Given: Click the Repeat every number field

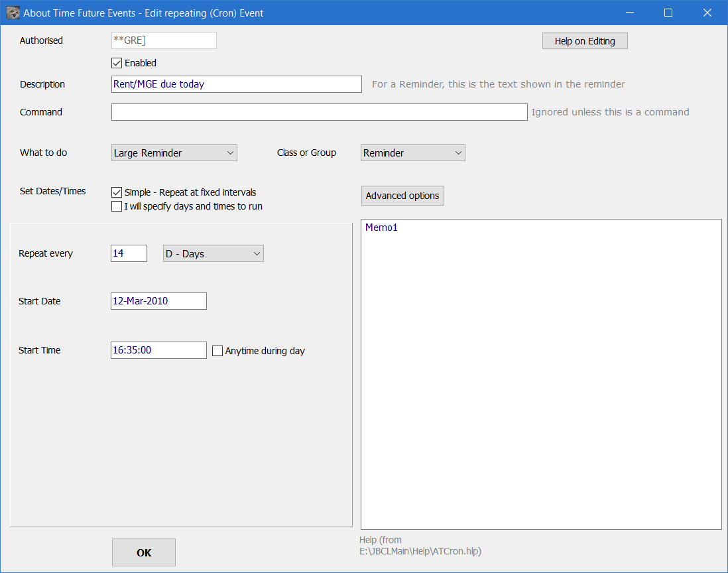Looking at the screenshot, I should (x=129, y=253).
